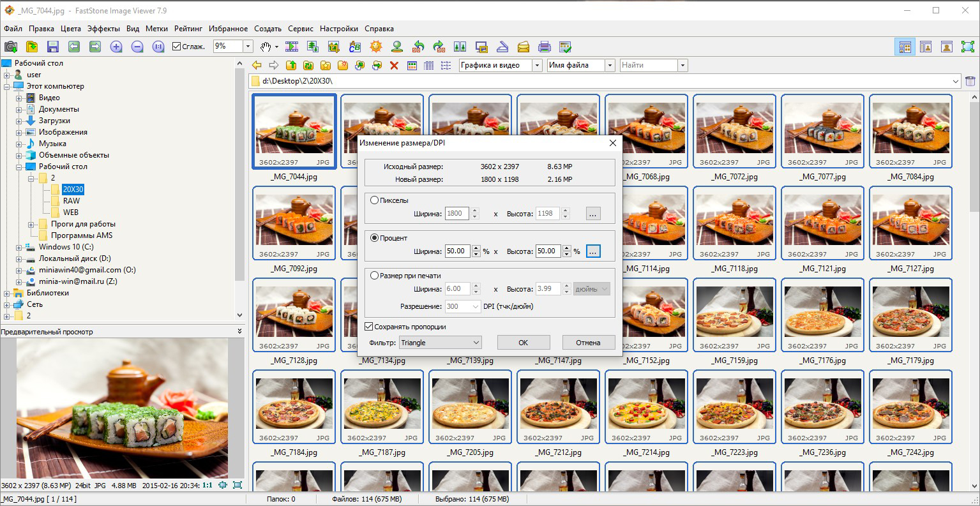Viewport: 980px width, 506px height.
Task: Select the Размер при печати option
Action: 375,276
